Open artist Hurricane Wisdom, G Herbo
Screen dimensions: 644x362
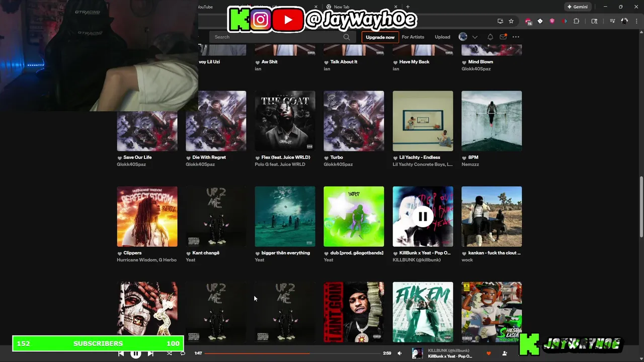(x=146, y=260)
